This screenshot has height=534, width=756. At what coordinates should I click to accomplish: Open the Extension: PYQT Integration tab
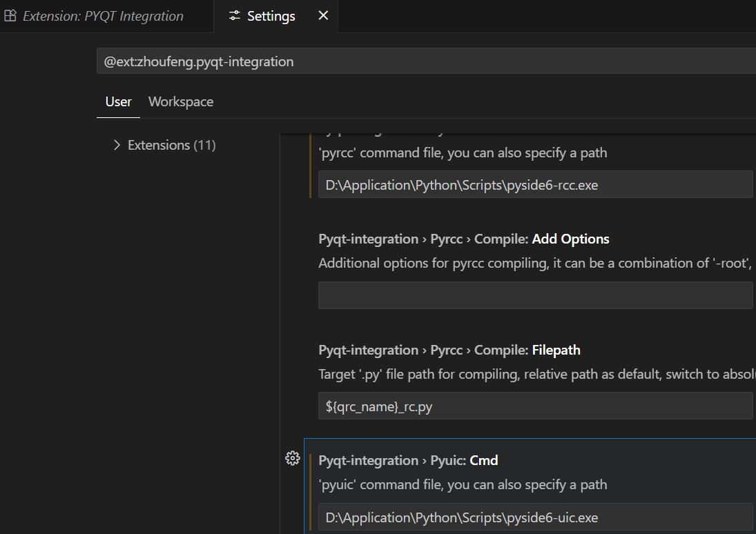point(103,16)
